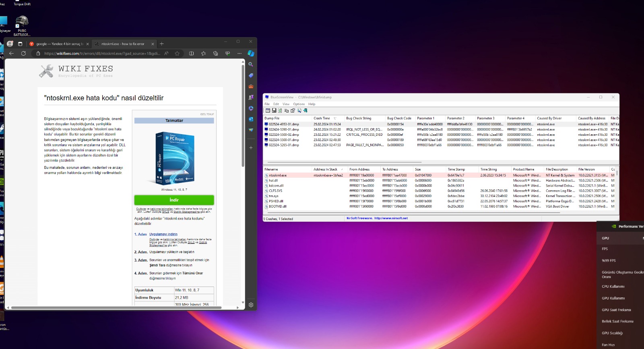Open Collections in Edge toolbar

pyautogui.click(x=216, y=53)
